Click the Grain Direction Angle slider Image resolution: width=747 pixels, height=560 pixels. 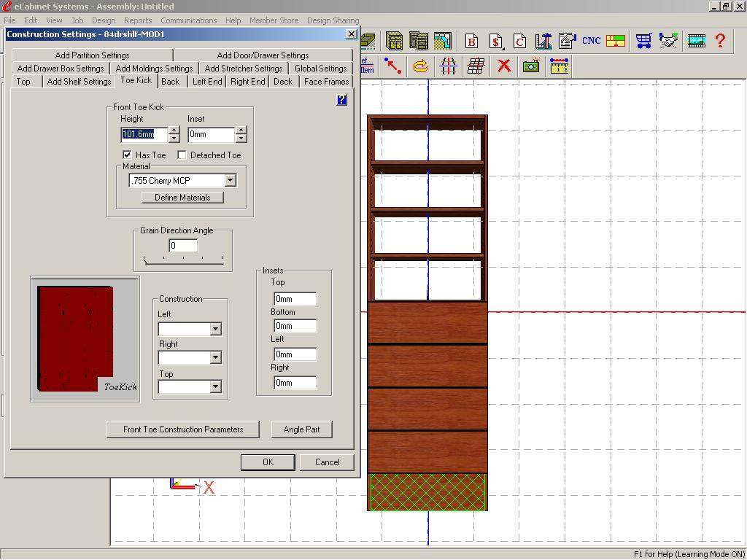pos(183,260)
